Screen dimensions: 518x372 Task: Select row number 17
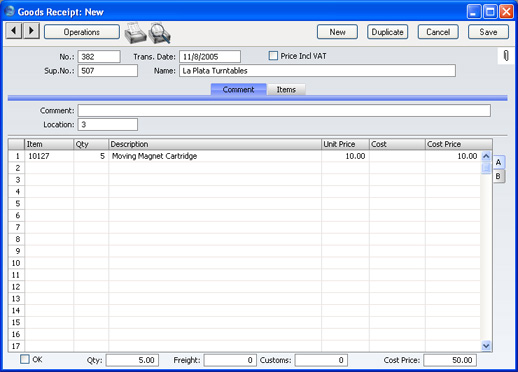coord(16,346)
